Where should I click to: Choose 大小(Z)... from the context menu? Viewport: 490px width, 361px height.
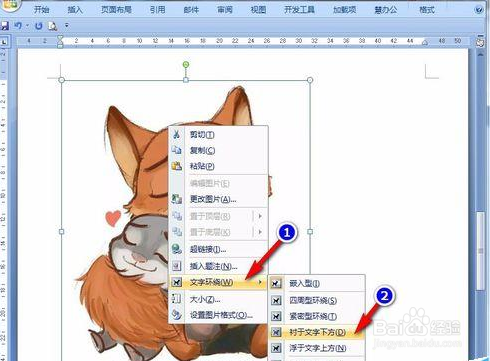(x=218, y=299)
